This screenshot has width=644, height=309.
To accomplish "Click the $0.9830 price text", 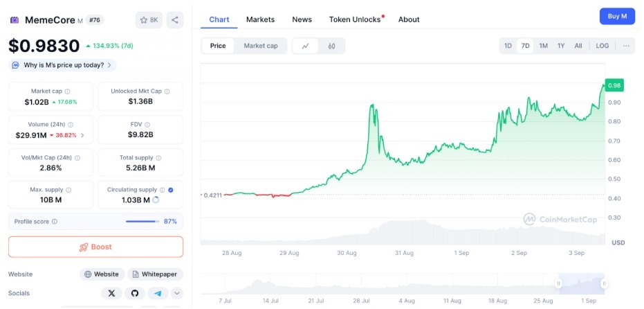I will (44, 46).
